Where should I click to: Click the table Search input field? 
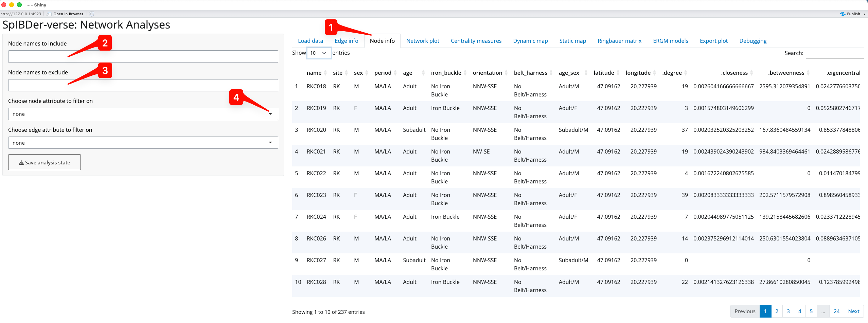[834, 53]
